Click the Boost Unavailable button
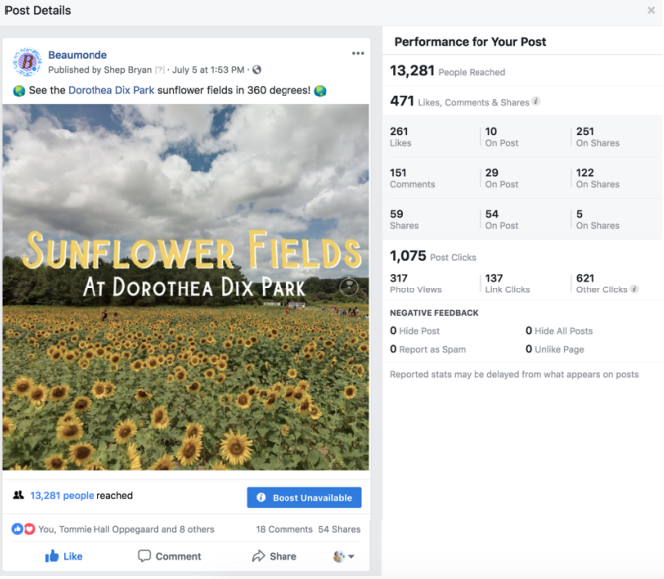 point(304,497)
